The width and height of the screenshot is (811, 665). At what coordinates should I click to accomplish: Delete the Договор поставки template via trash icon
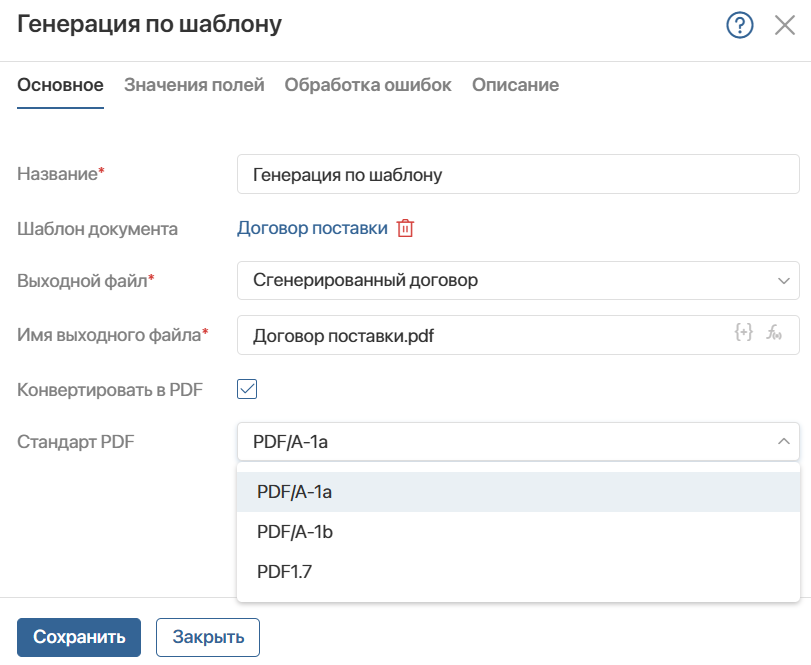point(405,228)
